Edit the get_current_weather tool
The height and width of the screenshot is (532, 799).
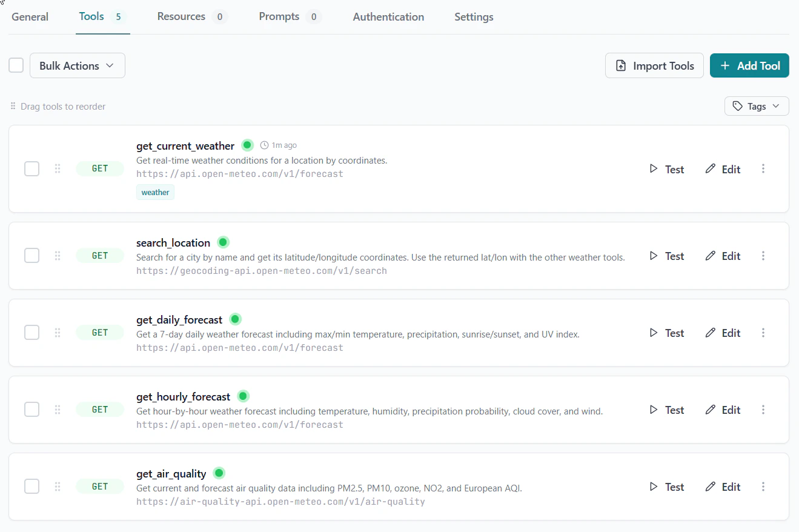723,169
